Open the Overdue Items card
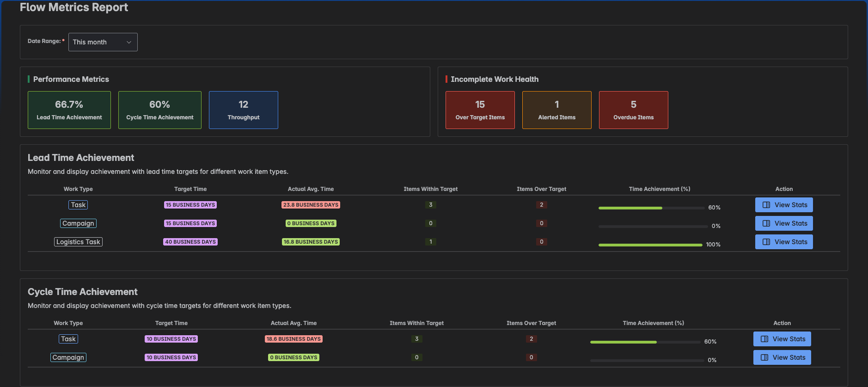Viewport: 868px width, 387px height. click(633, 110)
